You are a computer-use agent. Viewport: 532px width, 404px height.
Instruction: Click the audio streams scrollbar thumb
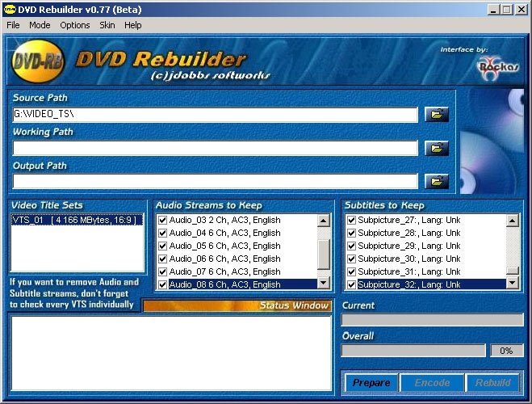pyautogui.click(x=324, y=255)
